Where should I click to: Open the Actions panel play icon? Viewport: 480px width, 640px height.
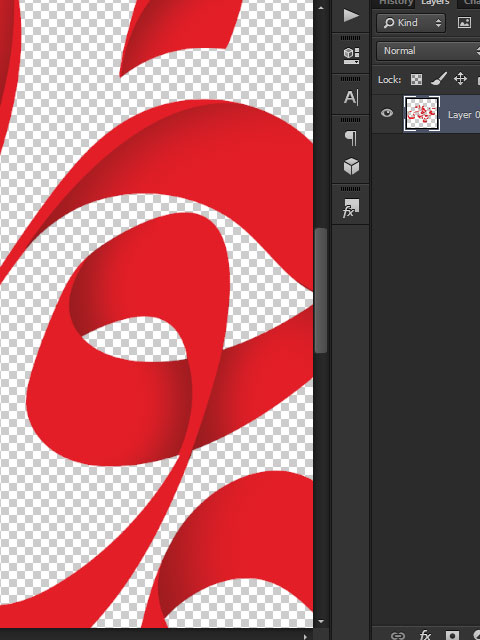351,16
